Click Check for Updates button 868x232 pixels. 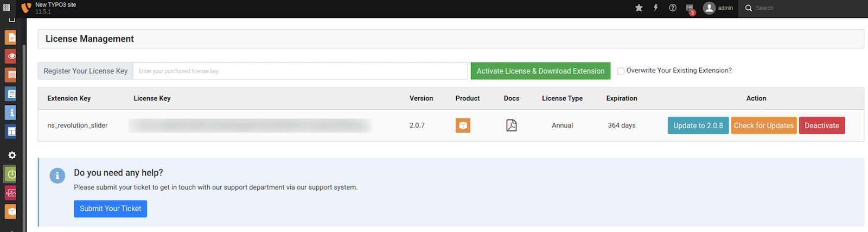tap(764, 126)
